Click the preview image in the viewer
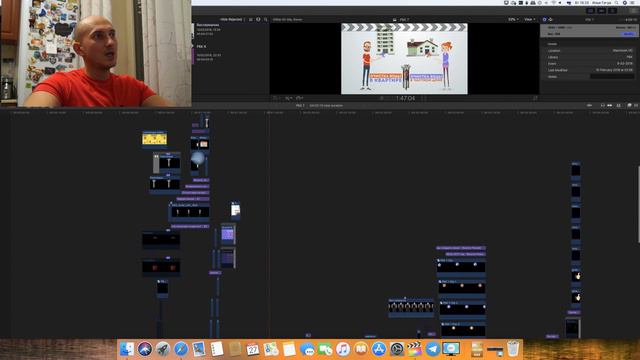Image resolution: width=640 pixels, height=360 pixels. [x=404, y=58]
